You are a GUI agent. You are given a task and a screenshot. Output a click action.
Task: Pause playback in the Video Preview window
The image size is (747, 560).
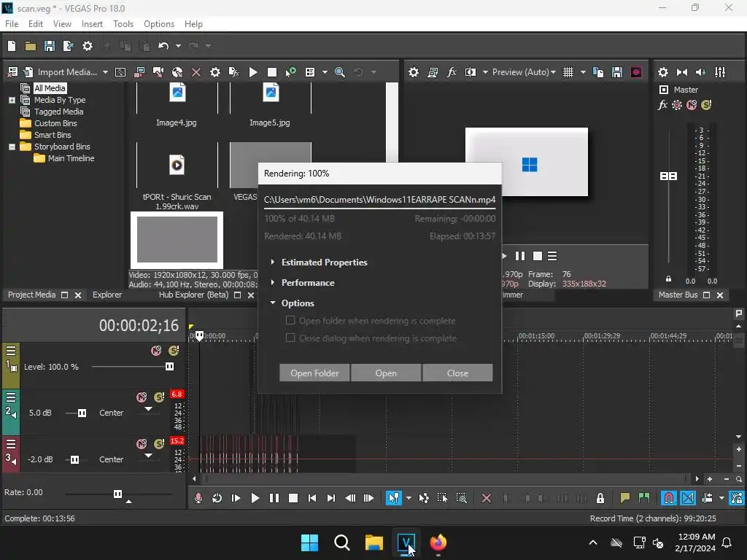(x=519, y=256)
